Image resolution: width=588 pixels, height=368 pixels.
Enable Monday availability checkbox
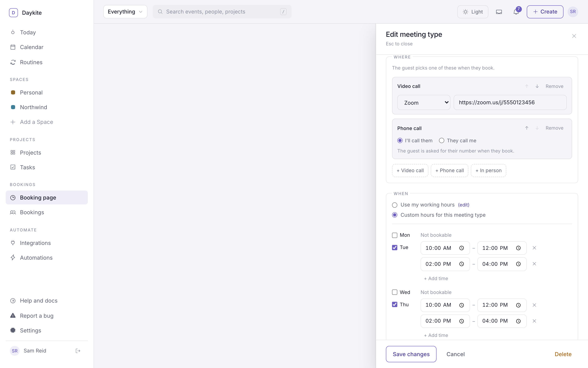click(x=395, y=235)
